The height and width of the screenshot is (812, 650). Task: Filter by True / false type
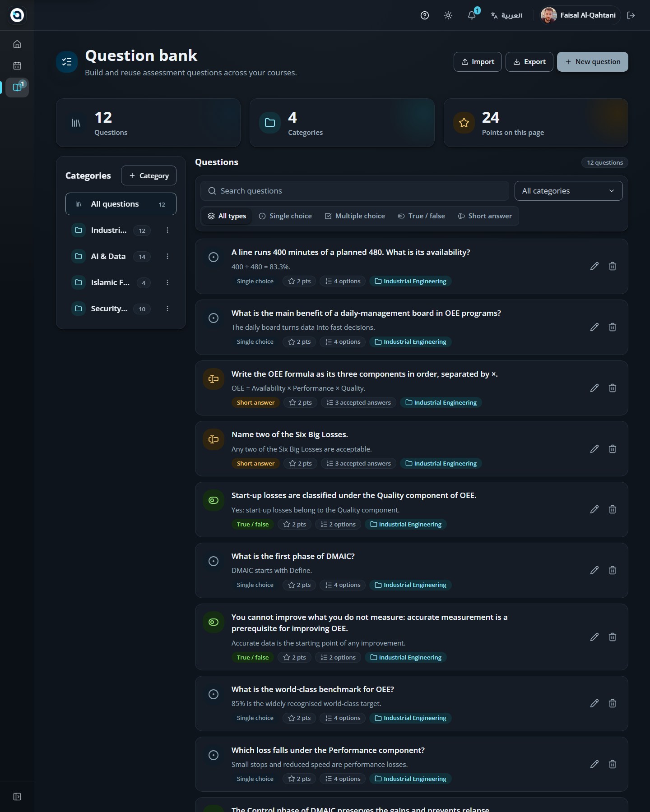tap(422, 216)
